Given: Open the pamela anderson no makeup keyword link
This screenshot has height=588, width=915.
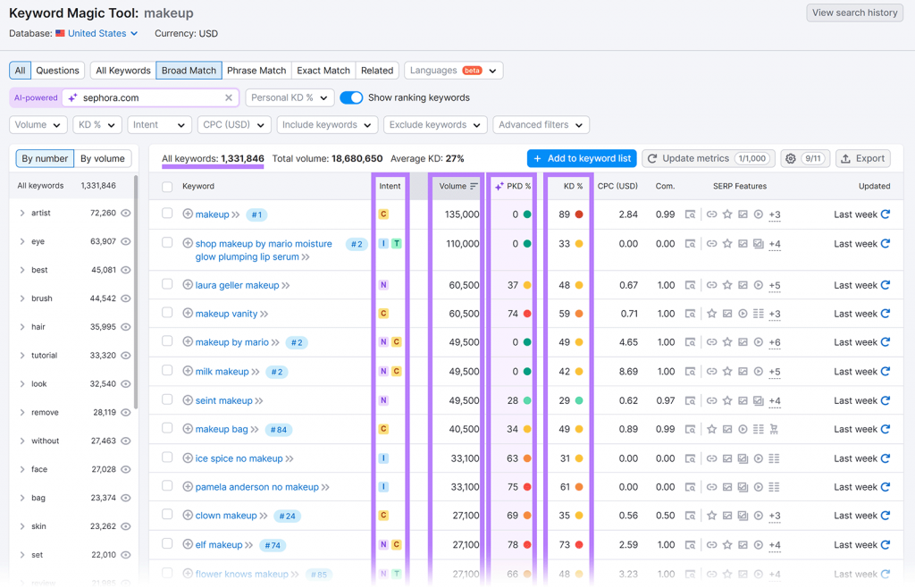Looking at the screenshot, I should pyautogui.click(x=256, y=487).
